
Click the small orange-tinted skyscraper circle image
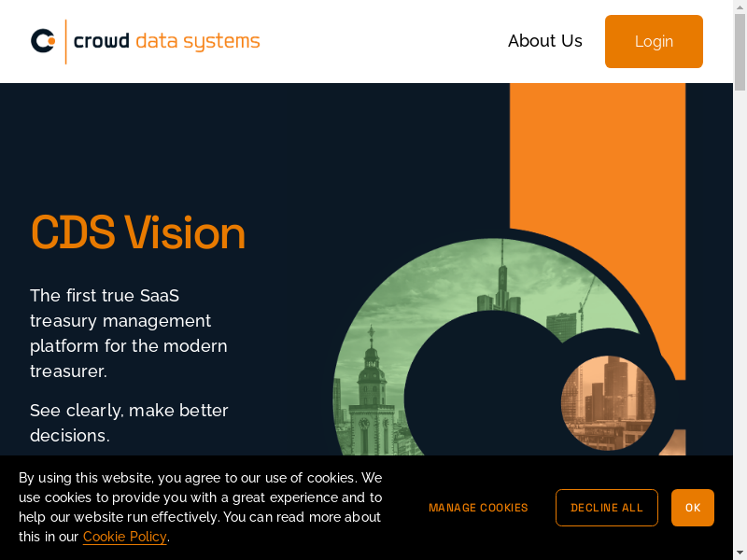click(608, 402)
